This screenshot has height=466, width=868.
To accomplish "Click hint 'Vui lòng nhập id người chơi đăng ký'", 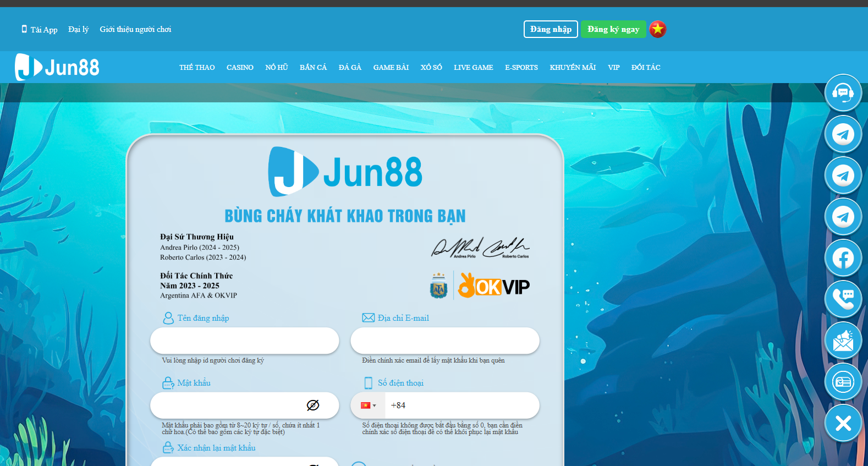I will (x=213, y=360).
